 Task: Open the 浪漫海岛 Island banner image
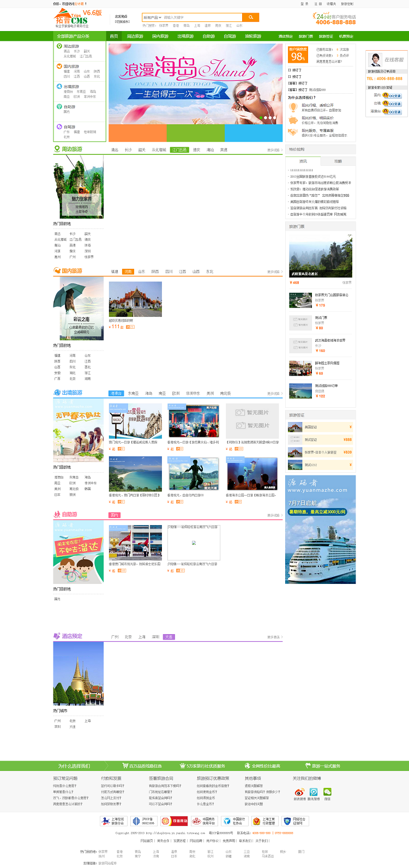[x=196, y=84]
